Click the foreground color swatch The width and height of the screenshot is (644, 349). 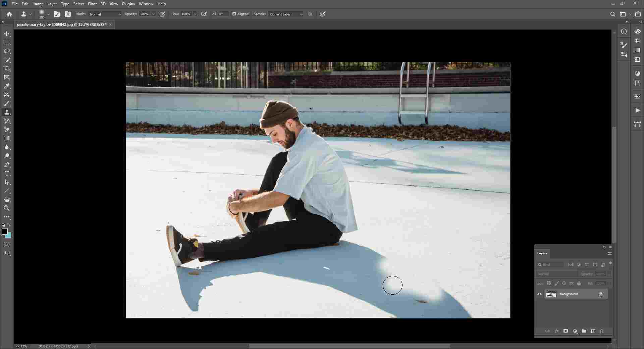click(x=5, y=232)
